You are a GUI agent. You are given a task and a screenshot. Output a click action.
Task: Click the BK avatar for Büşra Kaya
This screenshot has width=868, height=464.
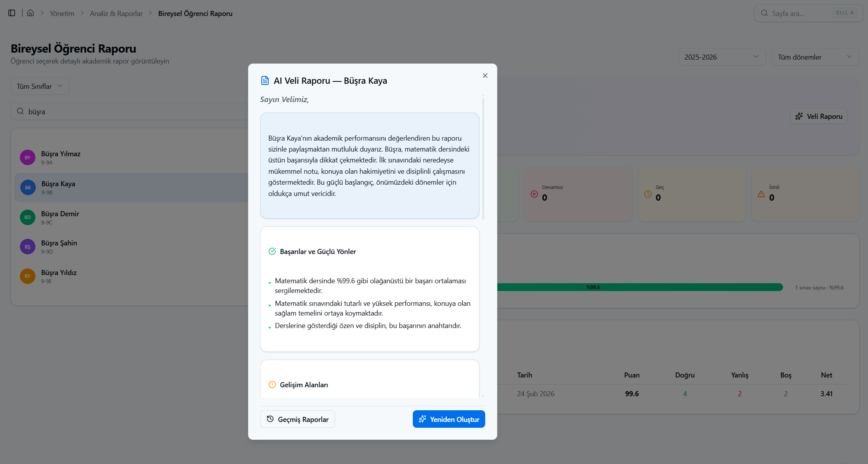click(x=28, y=187)
